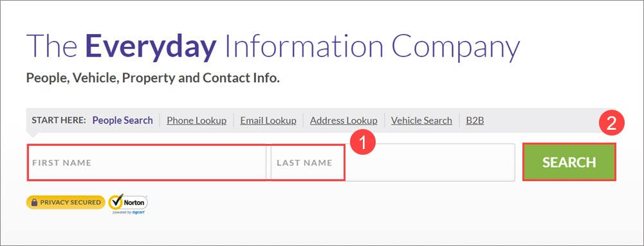Screen dimensions: 644x246
Task: Click the People, Vehicle, Property subtitle text
Action: point(152,78)
